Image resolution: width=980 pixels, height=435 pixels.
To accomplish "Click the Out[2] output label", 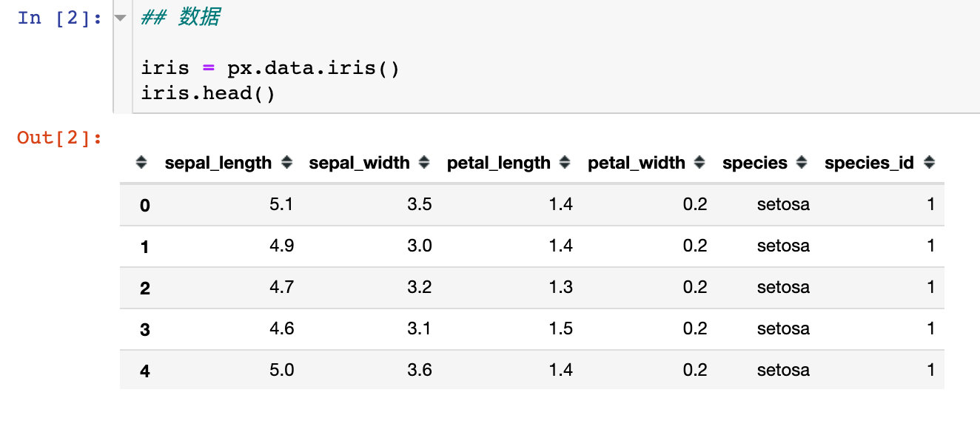I will click(58, 136).
